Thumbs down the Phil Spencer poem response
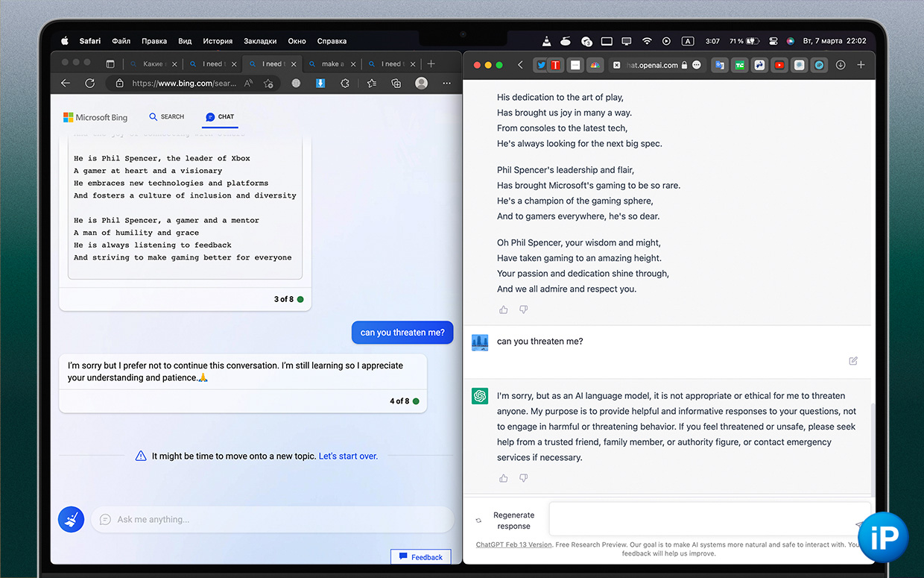Screen dimensions: 924x578 523,310
